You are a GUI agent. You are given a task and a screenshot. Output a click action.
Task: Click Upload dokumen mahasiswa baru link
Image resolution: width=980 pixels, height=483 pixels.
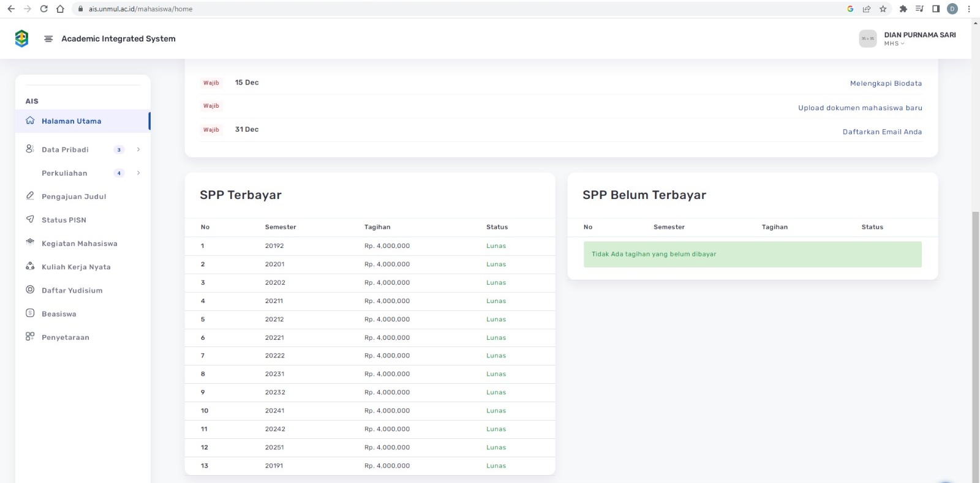(859, 108)
